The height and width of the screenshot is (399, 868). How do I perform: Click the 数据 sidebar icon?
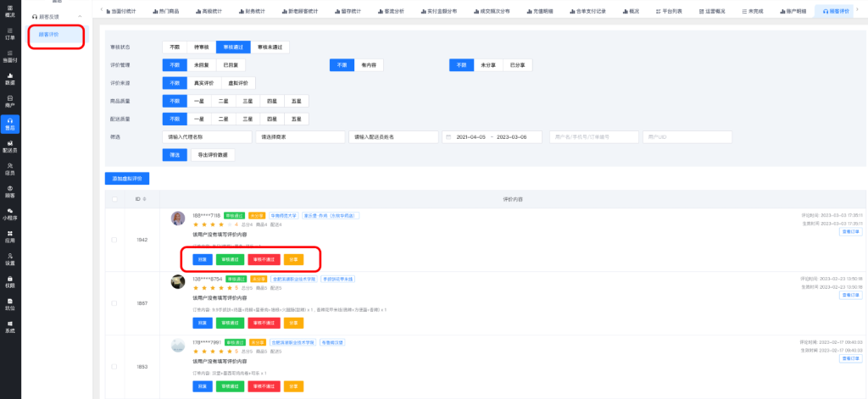(x=10, y=79)
